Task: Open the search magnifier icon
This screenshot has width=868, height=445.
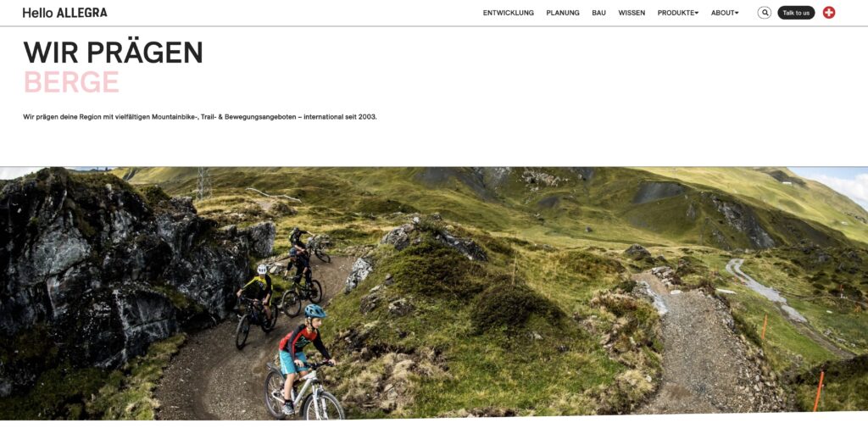Action: pyautogui.click(x=764, y=13)
